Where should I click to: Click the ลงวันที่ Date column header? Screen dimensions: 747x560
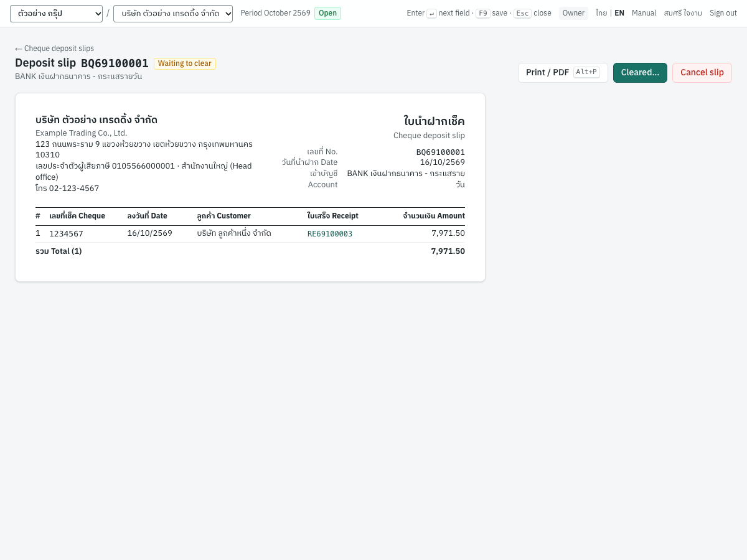click(147, 216)
